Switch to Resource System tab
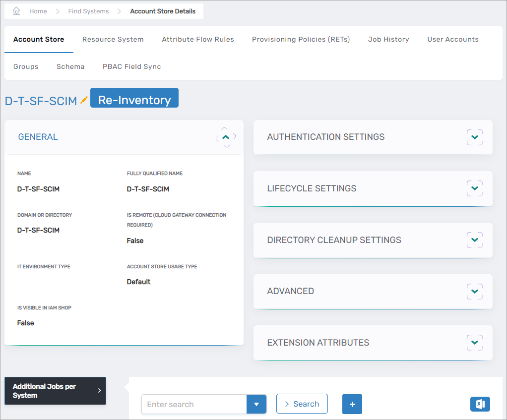Viewport: 507px width, 420px height. pos(113,39)
